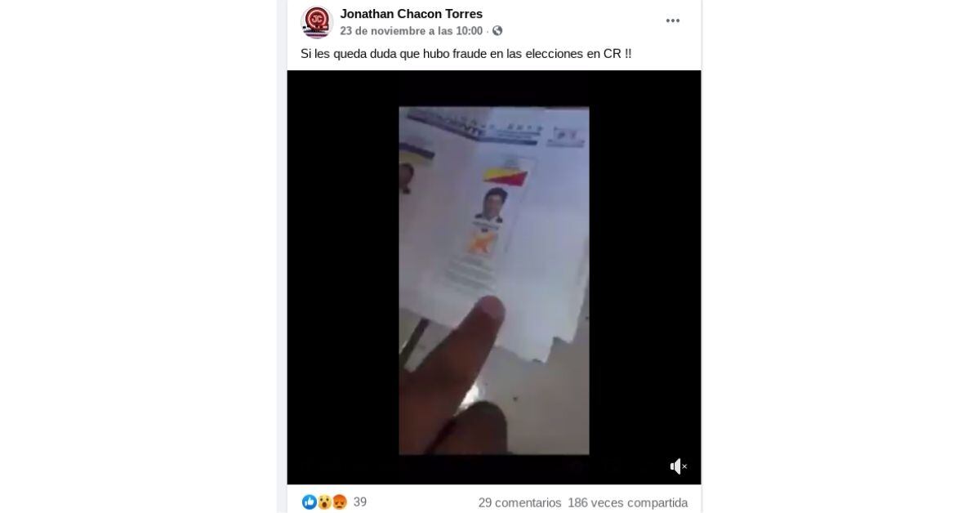980x513 pixels.
Task: Click the wow reaction emoji
Action: tap(324, 502)
